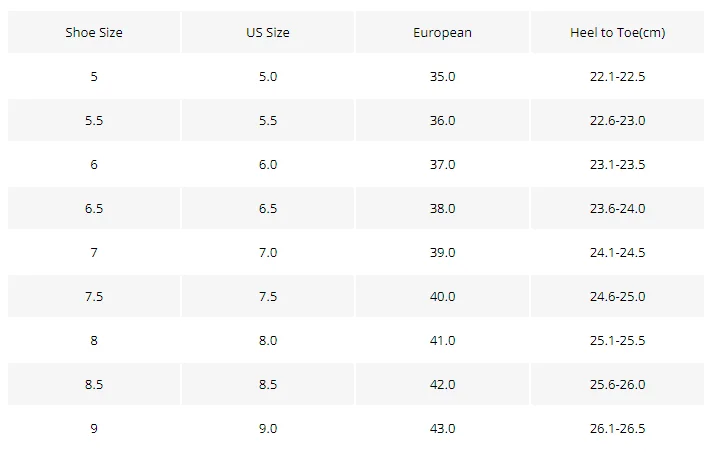Select shoe size 5.5 cell

pyautogui.click(x=94, y=121)
